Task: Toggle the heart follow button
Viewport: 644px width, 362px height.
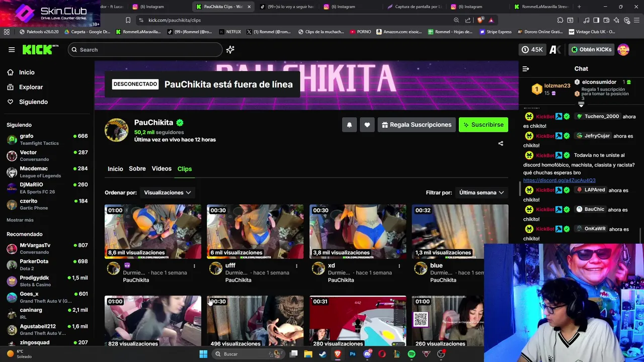Action: [x=367, y=125]
